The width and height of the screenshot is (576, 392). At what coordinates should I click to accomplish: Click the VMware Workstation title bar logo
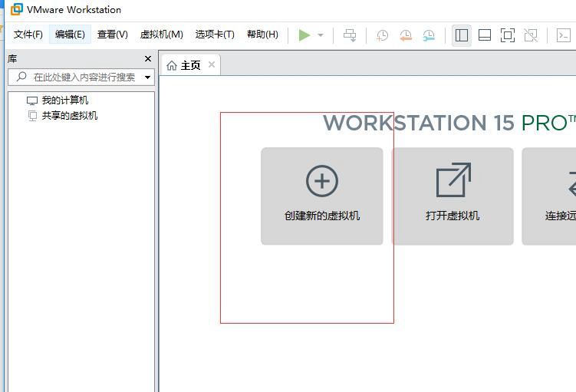coord(17,9)
